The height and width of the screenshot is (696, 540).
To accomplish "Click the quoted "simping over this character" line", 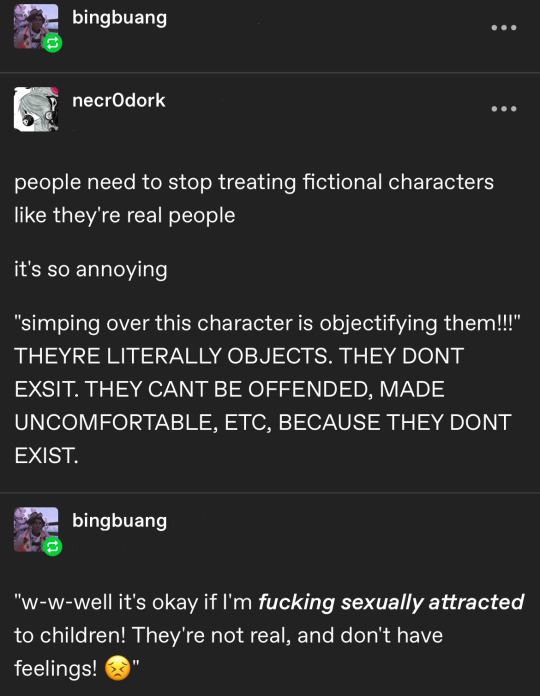I will (x=267, y=323).
